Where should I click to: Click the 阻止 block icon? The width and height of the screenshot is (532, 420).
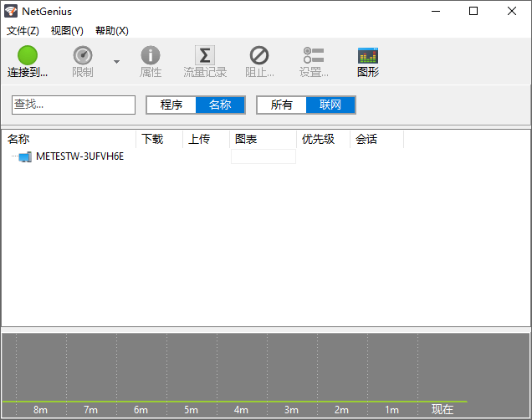259,55
